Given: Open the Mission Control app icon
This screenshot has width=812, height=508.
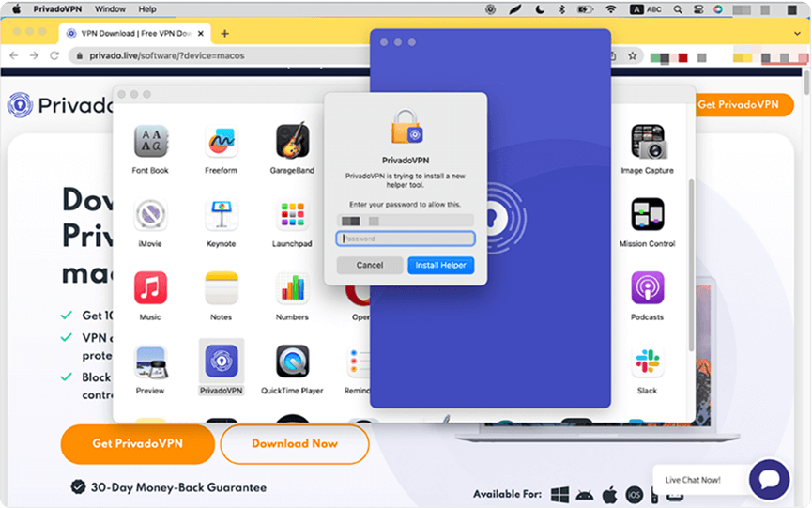Looking at the screenshot, I should coord(648,214).
